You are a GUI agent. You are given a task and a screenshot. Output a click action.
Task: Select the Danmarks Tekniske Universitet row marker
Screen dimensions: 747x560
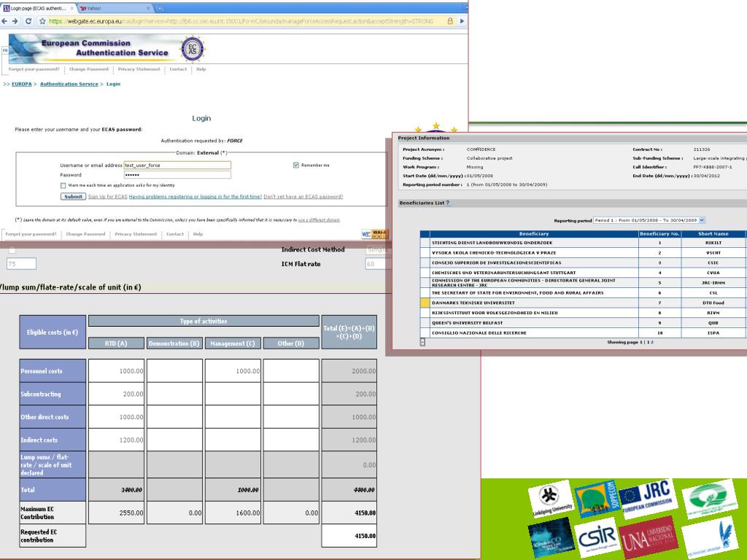[425, 303]
